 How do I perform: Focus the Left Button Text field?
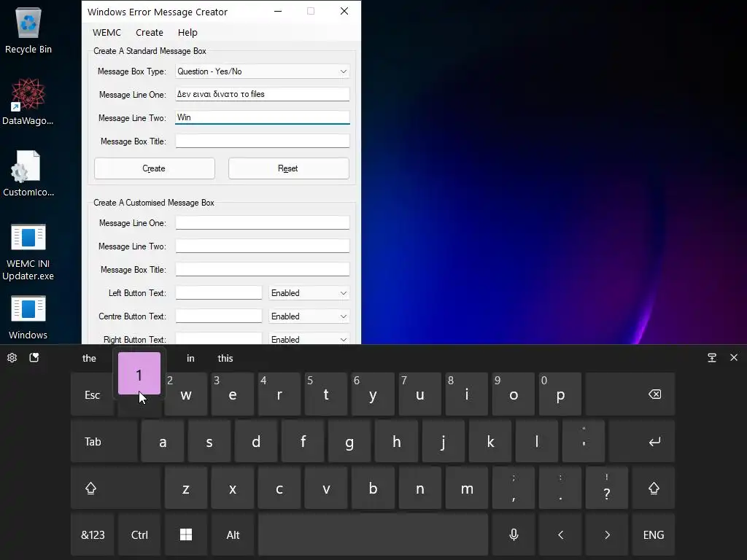[219, 293]
